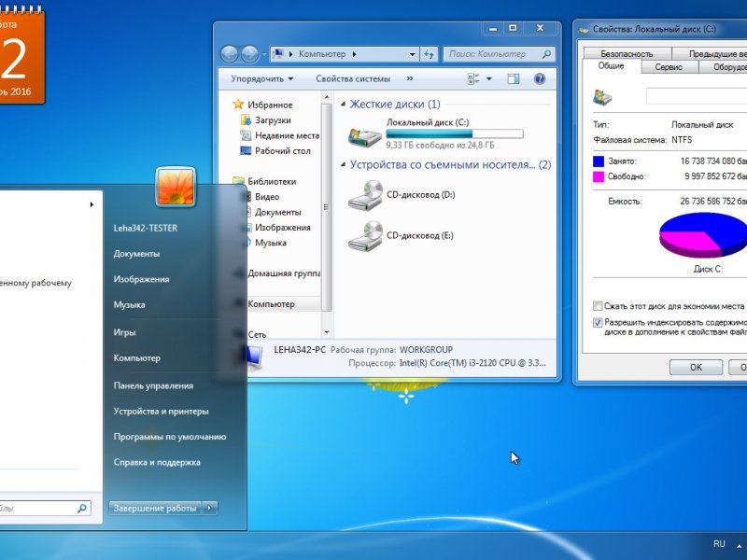Collapse Устройства со съемными носителями group

(x=344, y=165)
